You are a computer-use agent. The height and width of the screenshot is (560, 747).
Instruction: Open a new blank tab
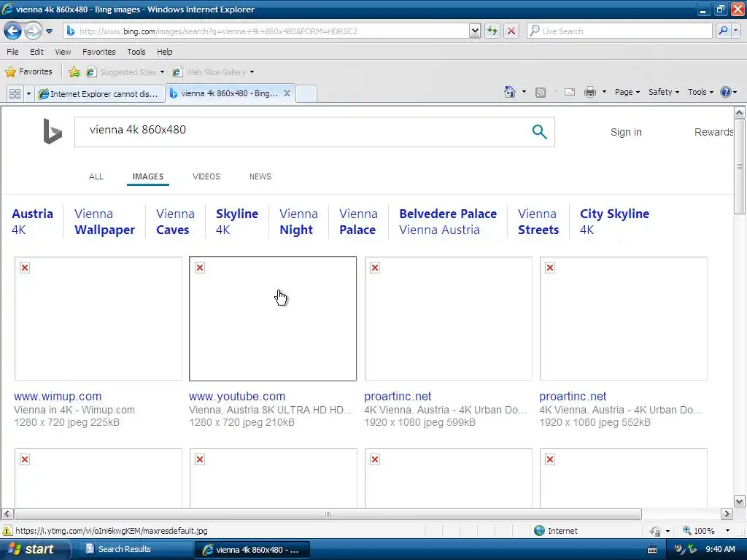click(306, 94)
